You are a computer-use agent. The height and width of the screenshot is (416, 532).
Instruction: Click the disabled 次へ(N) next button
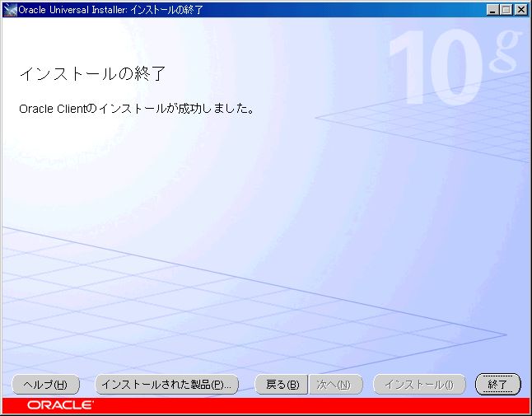335,385
